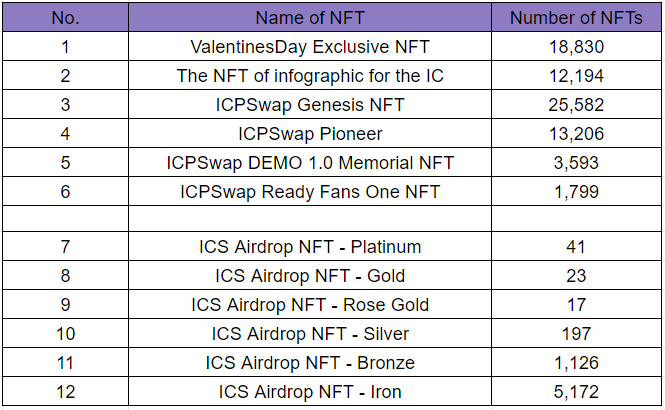Click the ValentinesDay Exclusive NFT cell

[310, 46]
